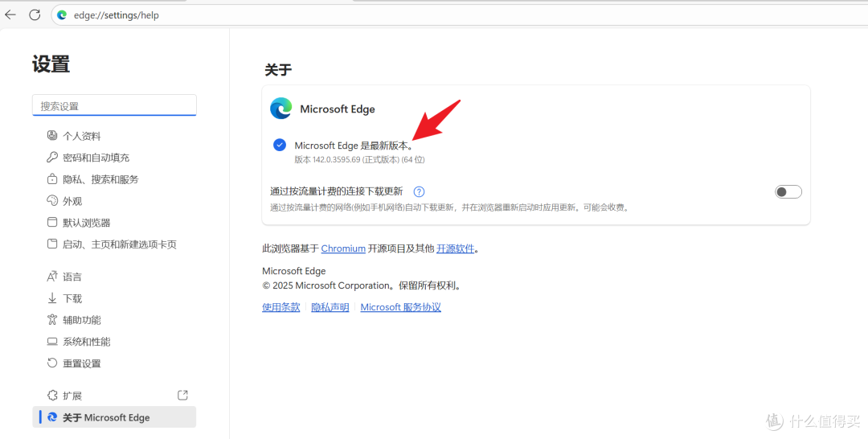
Task: Click Edge icon beside 关于 Microsoft Edge
Action: [52, 416]
